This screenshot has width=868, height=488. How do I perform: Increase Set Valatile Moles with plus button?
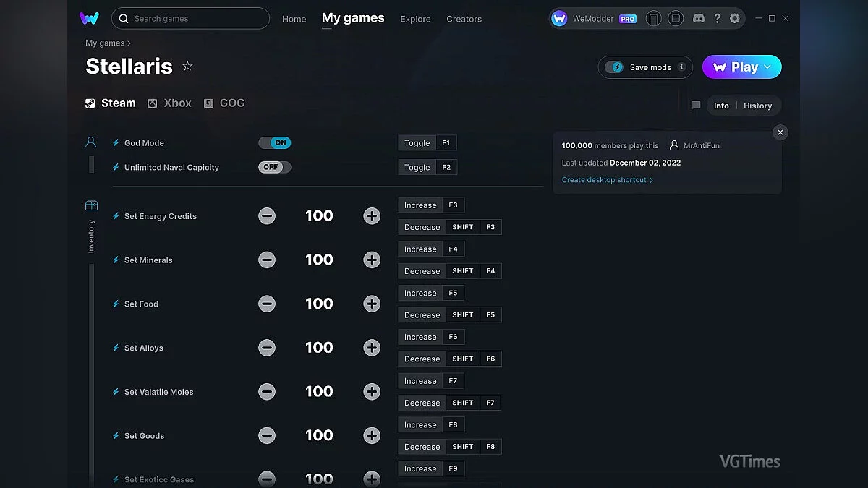tap(372, 392)
